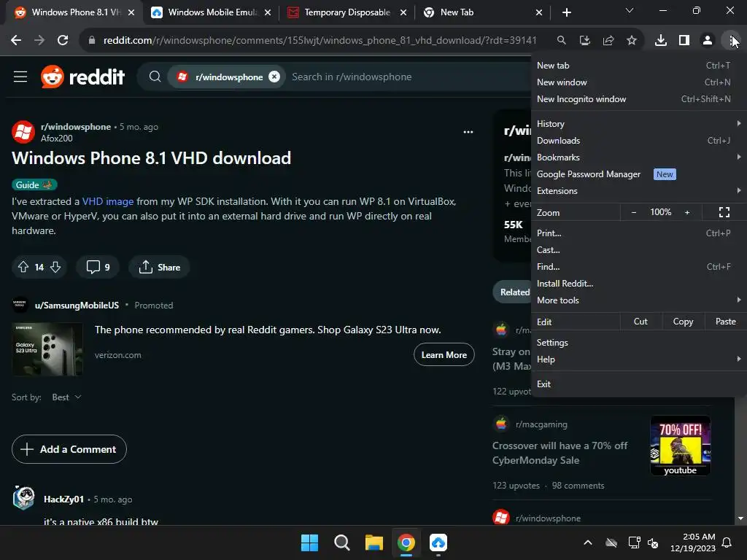Enter fullscreen from the Zoom row
747x560 pixels.
pos(724,212)
